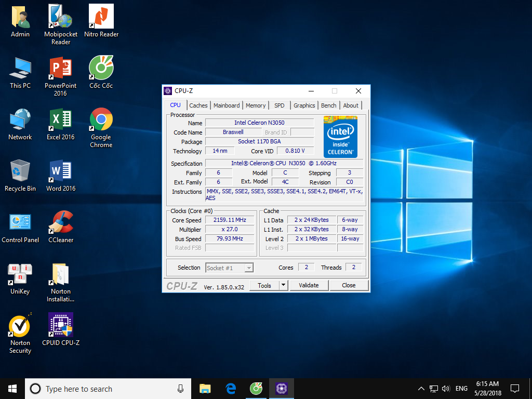Open the volume control tray icon
532x399 pixels.
[446, 389]
